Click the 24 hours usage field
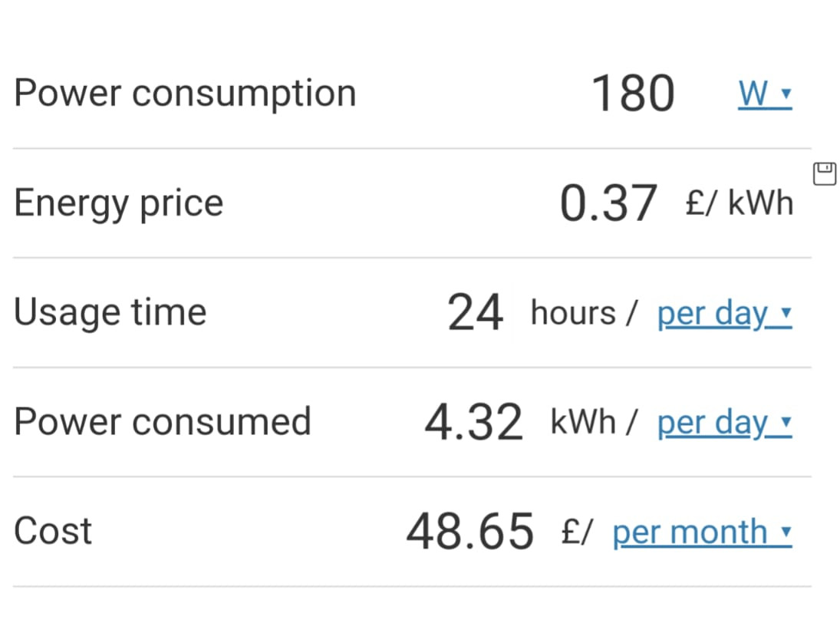Image resolution: width=840 pixels, height=623 pixels. click(475, 313)
